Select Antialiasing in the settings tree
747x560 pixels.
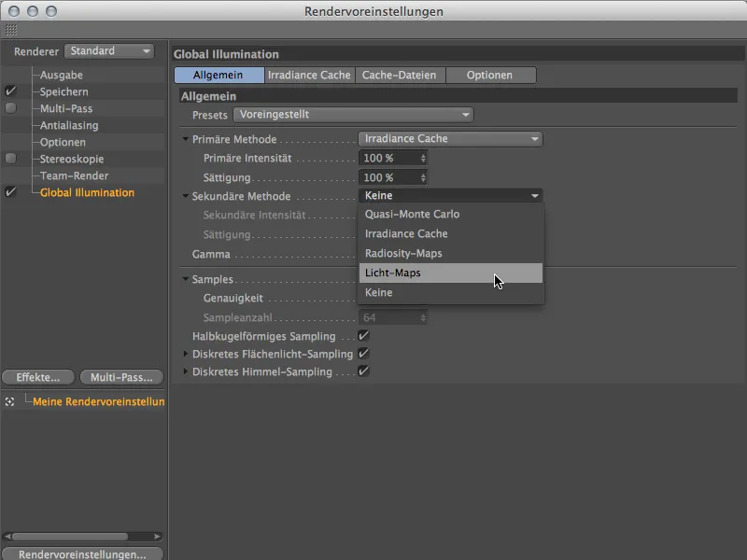69,125
